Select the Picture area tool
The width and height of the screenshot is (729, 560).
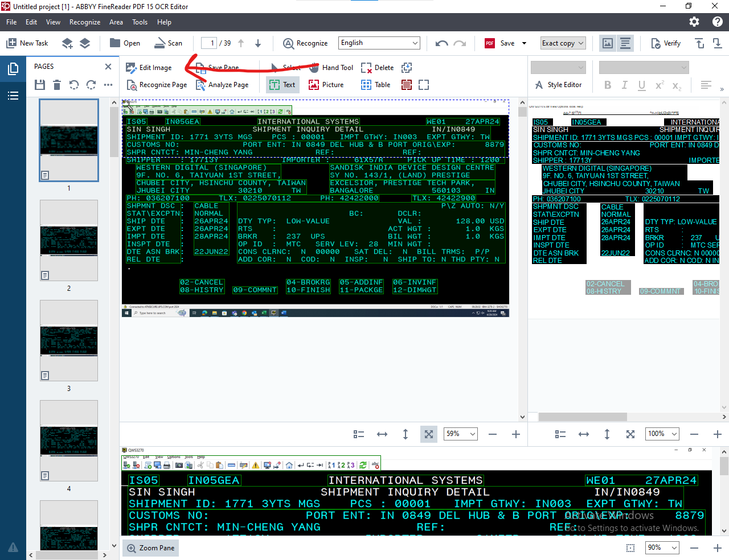point(326,85)
